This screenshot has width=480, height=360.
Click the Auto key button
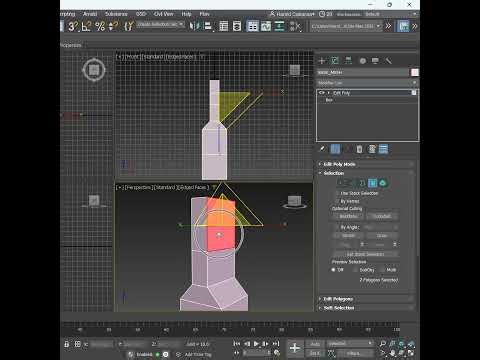(315, 344)
